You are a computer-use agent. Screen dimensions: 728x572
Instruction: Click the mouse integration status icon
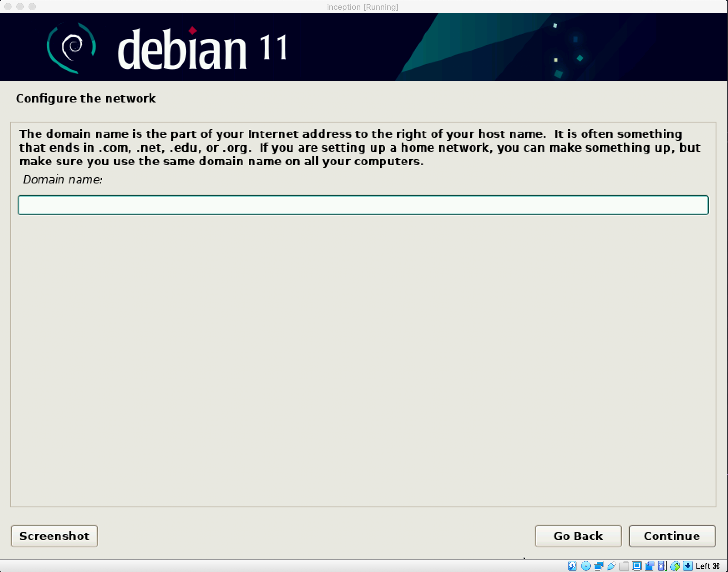click(x=675, y=566)
